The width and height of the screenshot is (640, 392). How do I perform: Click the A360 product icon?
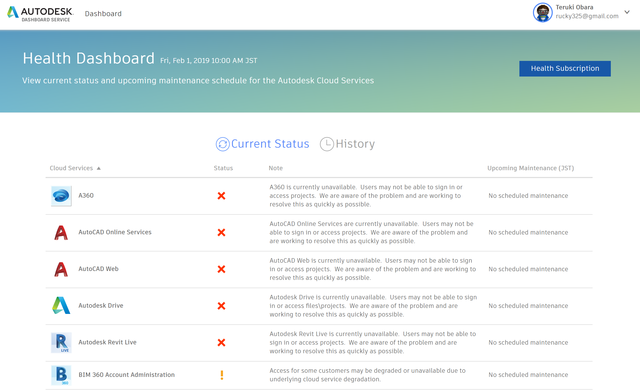click(61, 196)
